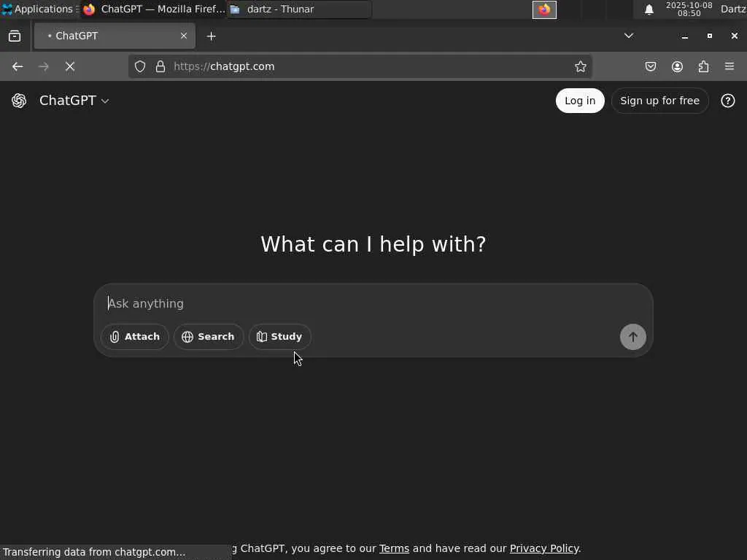Open the Firefox account icon

(677, 66)
